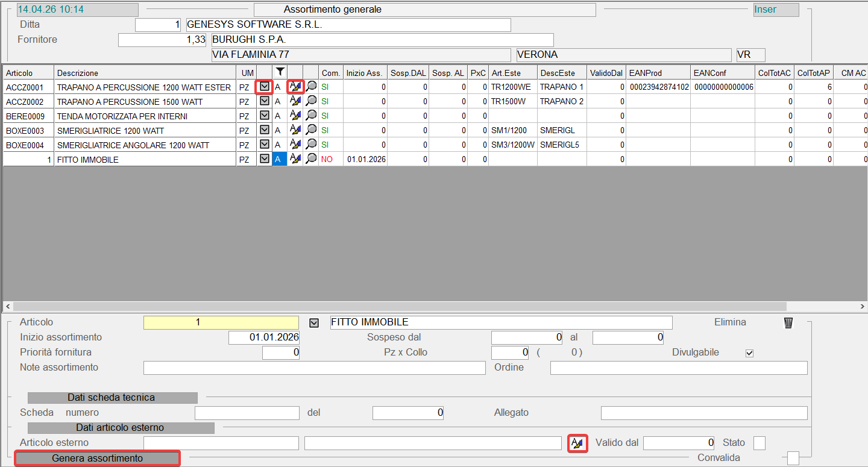
Task: Click the edit text icon in ACCZ0001 row
Action: click(295, 87)
